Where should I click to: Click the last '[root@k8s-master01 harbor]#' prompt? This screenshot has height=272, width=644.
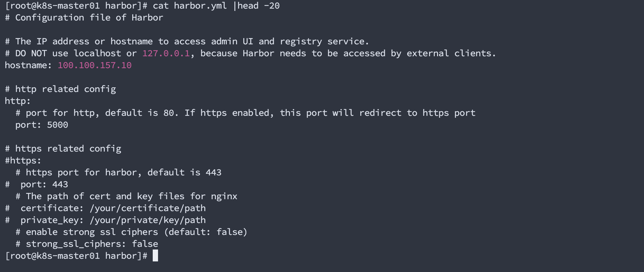pyautogui.click(x=76, y=256)
